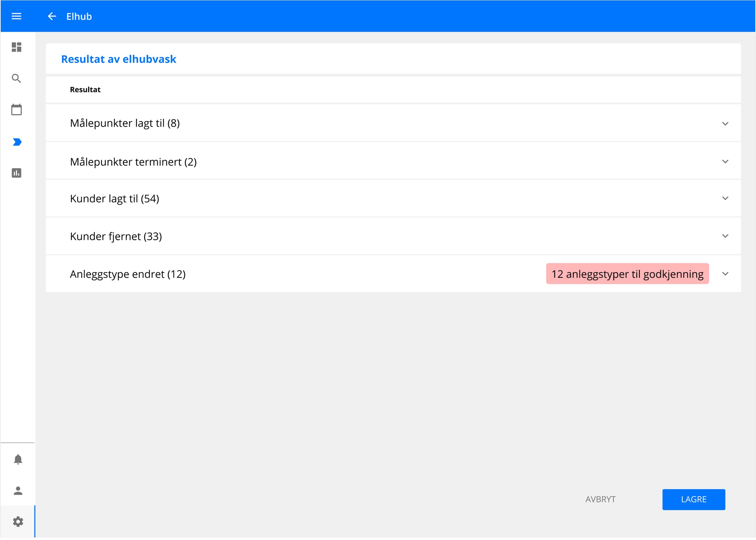Viewport: 756px width, 540px height.
Task: Click the Kunder fjernet (33) row text
Action: click(116, 236)
